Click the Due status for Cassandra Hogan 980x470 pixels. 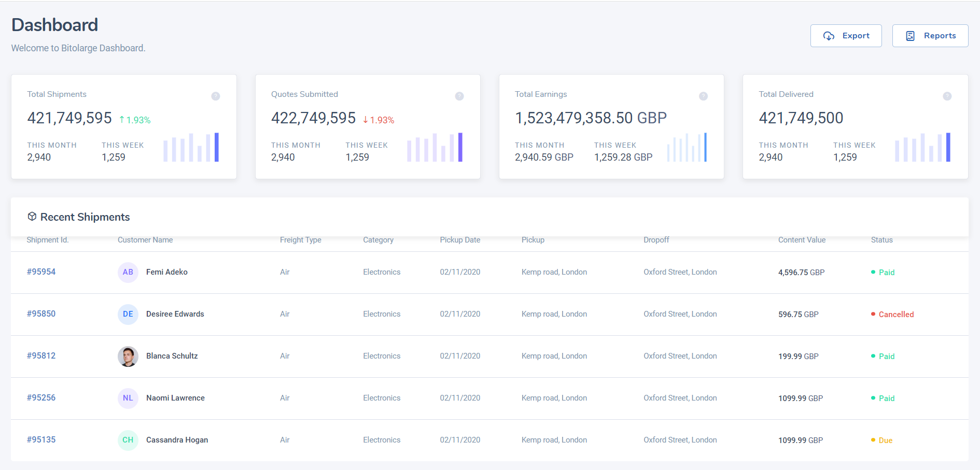click(x=885, y=440)
